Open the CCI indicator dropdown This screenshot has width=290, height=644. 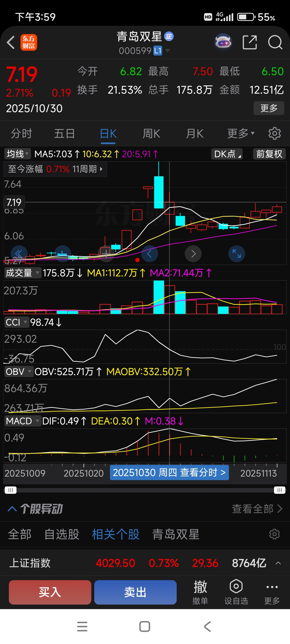17,322
